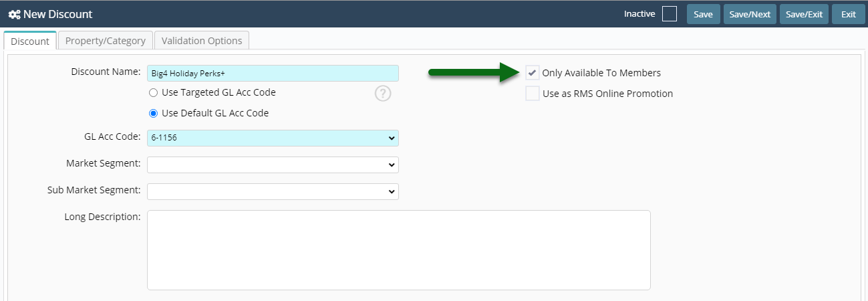The height and width of the screenshot is (301, 868).
Task: Click the gears icon beside New Discount
Action: pyautogui.click(x=14, y=14)
